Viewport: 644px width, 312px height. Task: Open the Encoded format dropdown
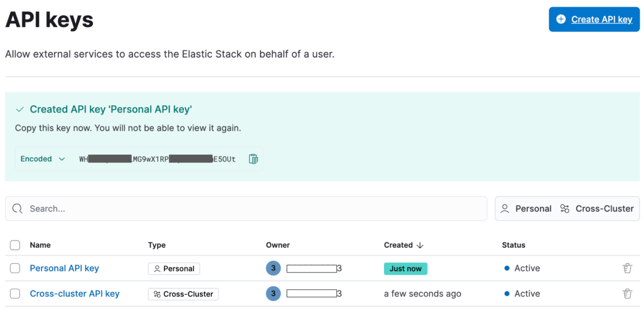tap(43, 159)
